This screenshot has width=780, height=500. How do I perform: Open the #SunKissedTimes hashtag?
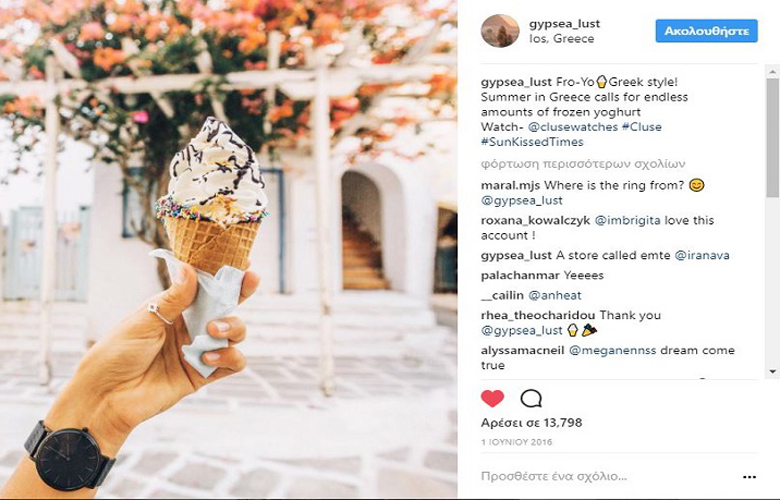tap(532, 142)
